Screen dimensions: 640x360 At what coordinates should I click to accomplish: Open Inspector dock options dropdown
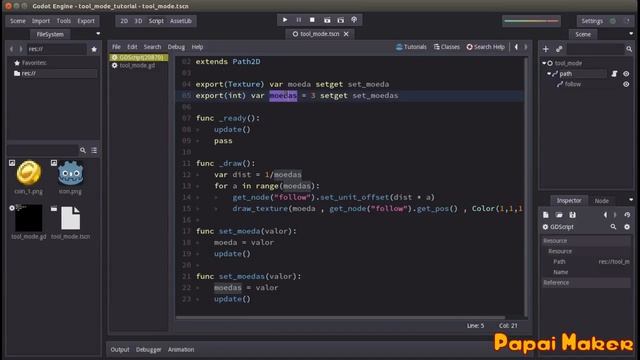tap(631, 200)
